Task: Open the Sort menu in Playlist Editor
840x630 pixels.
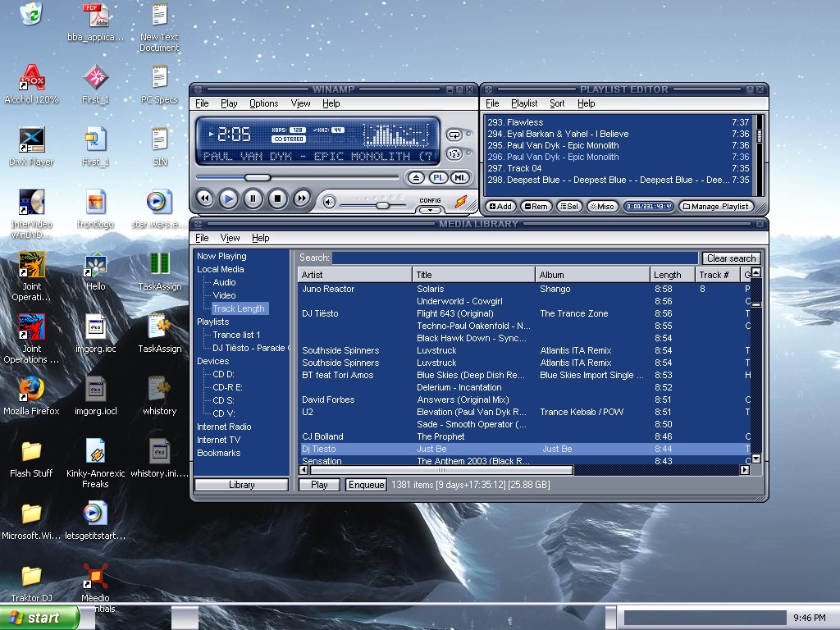Action: pos(557,103)
